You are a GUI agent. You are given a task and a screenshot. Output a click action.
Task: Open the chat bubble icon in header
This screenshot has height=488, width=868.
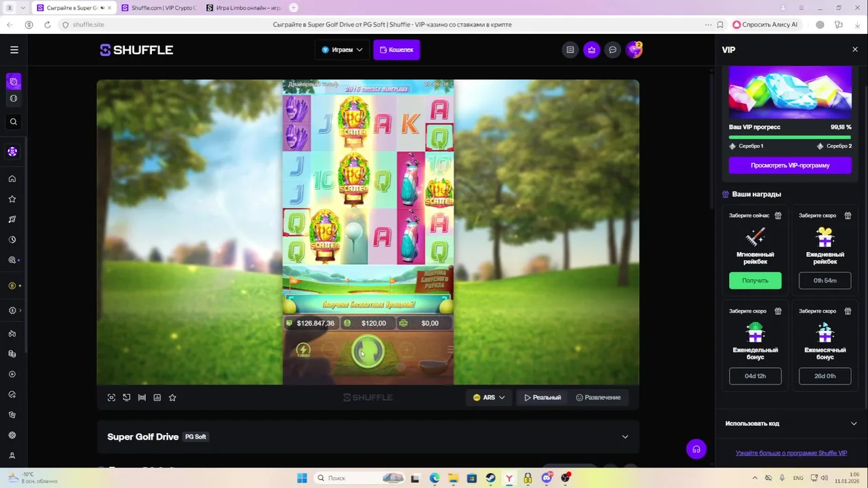click(613, 49)
